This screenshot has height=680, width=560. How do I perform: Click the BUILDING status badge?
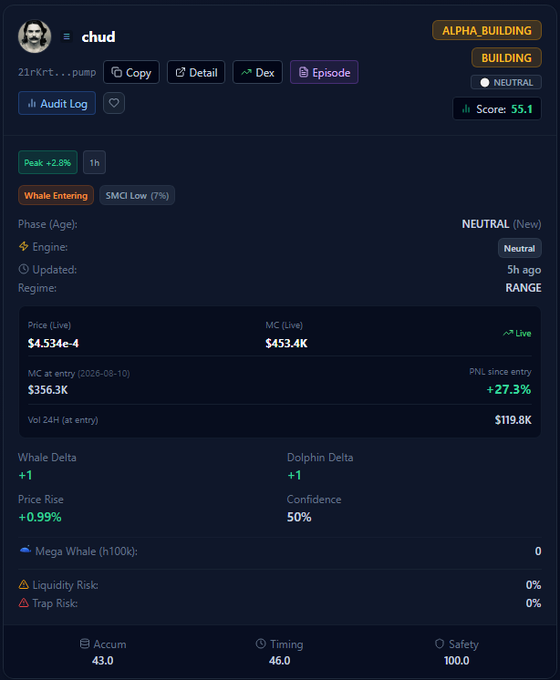(x=506, y=58)
